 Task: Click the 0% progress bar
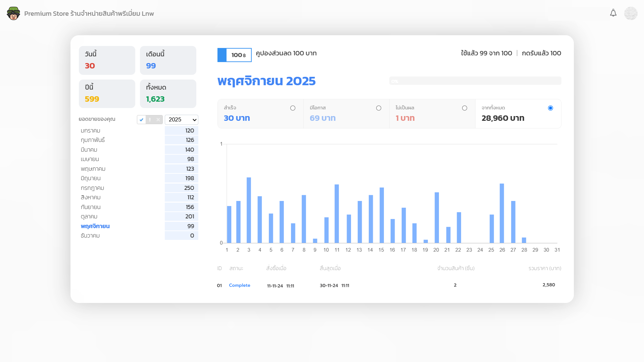tap(475, 81)
